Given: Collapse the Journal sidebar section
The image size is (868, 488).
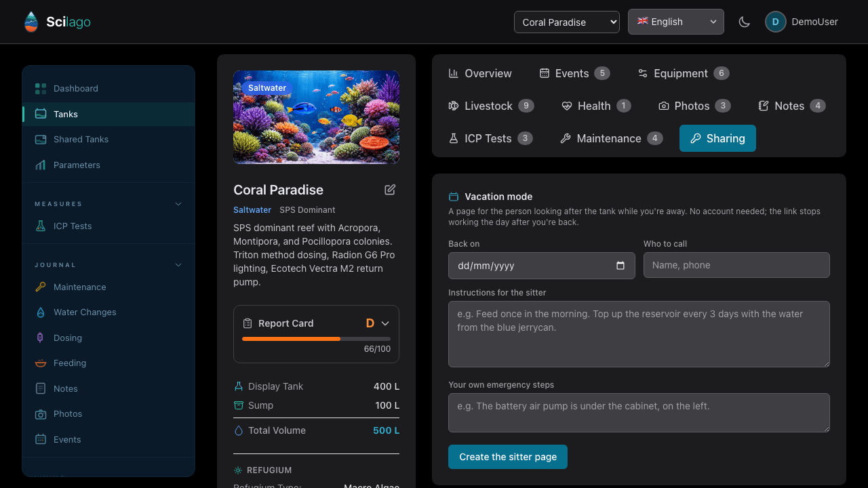Looking at the screenshot, I should [x=178, y=265].
